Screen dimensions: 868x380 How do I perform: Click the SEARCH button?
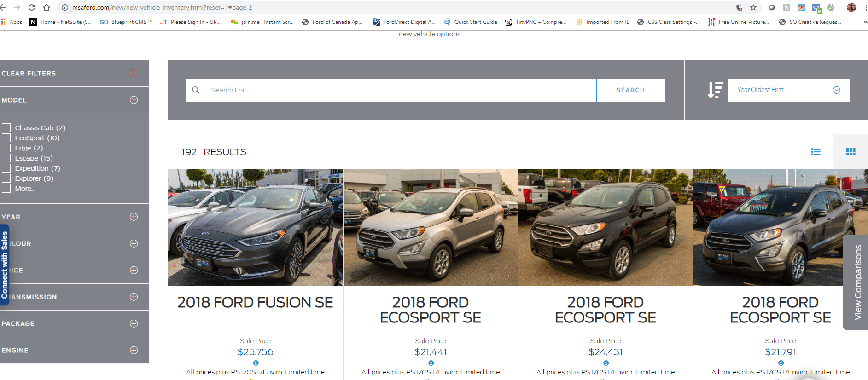point(631,90)
